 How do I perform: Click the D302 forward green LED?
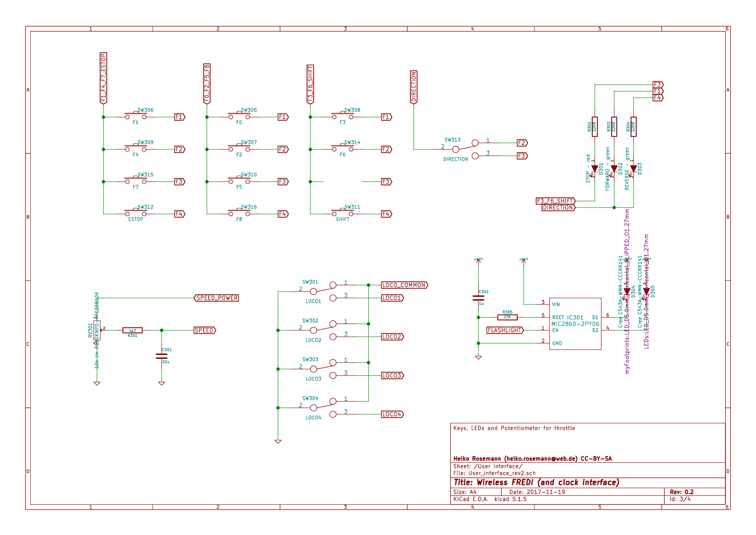tap(614, 169)
